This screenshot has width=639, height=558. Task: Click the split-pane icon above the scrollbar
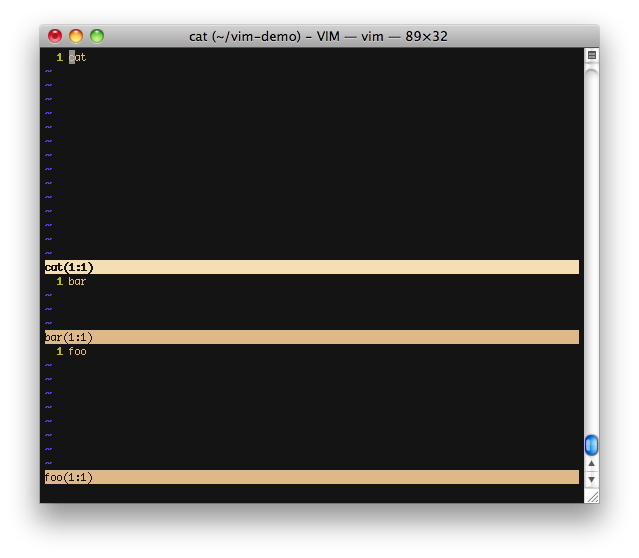(x=592, y=55)
